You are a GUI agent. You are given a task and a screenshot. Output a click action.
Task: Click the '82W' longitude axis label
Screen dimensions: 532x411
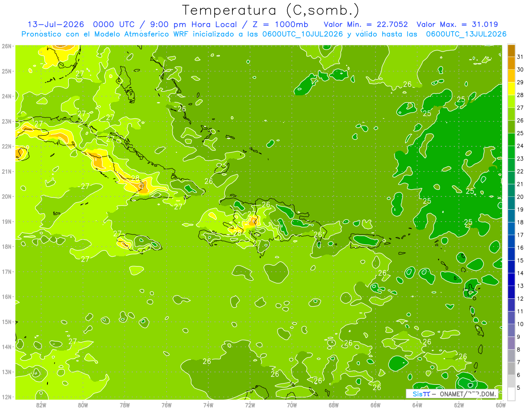tap(41, 405)
